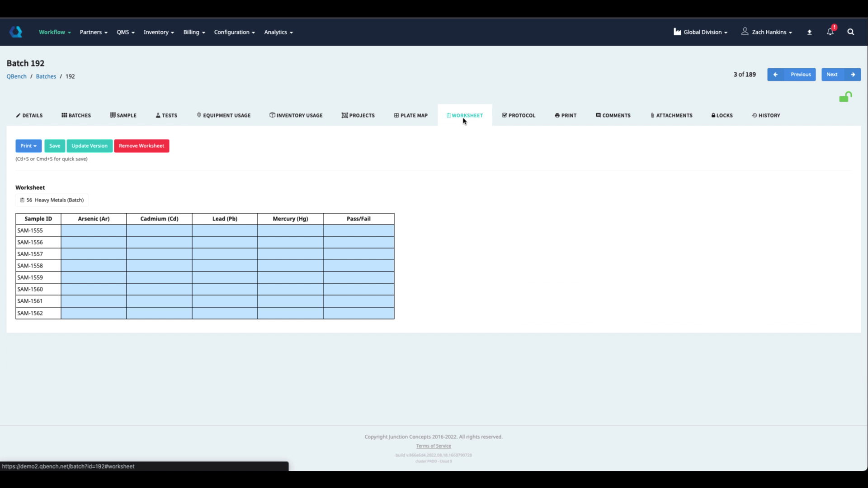Viewport: 868px width, 488px height.
Task: Toggle the green unlock padlock icon
Action: (845, 97)
